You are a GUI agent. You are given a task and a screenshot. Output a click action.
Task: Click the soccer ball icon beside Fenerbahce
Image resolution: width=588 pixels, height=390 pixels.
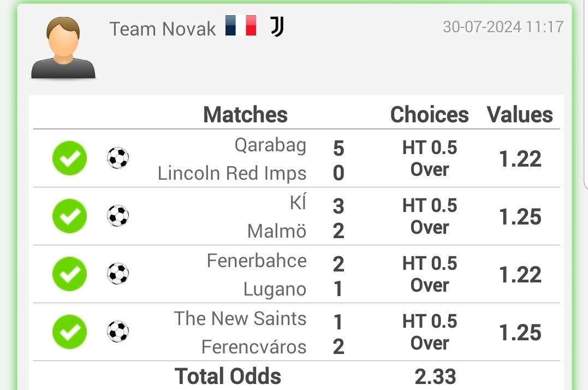[118, 274]
